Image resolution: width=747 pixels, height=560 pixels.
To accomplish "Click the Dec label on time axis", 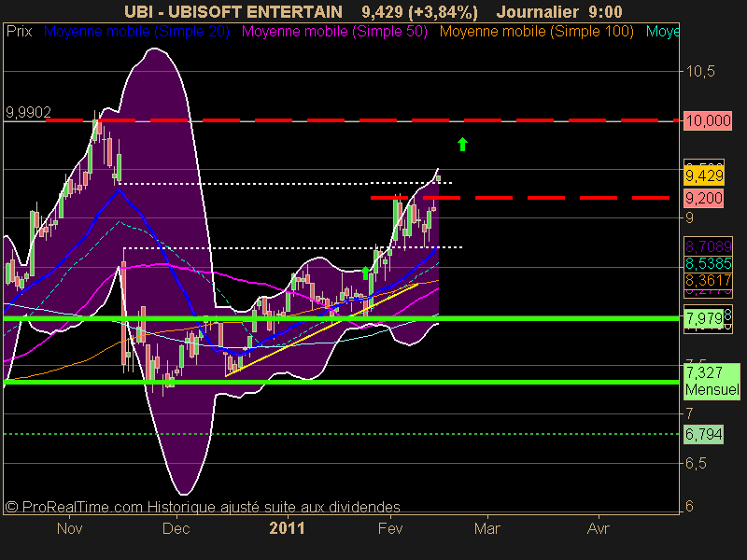I will (x=176, y=528).
